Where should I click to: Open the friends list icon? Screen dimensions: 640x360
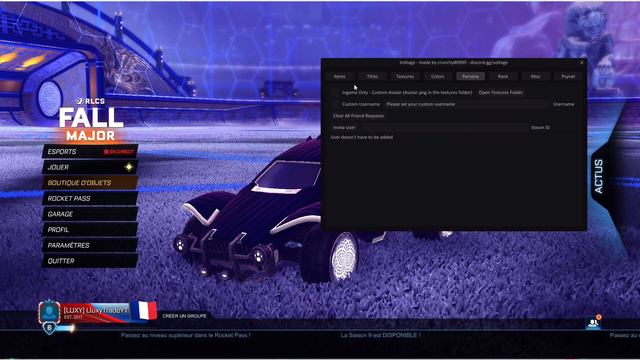(x=593, y=323)
